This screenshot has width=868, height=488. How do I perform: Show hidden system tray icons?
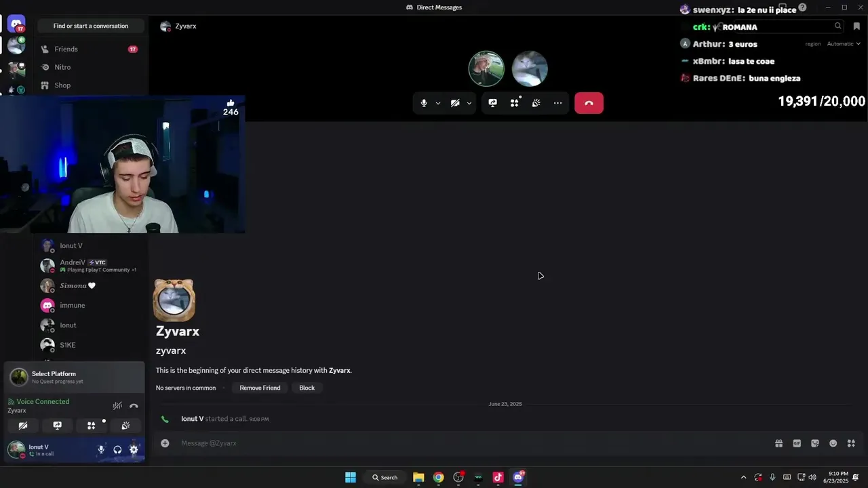(x=743, y=477)
